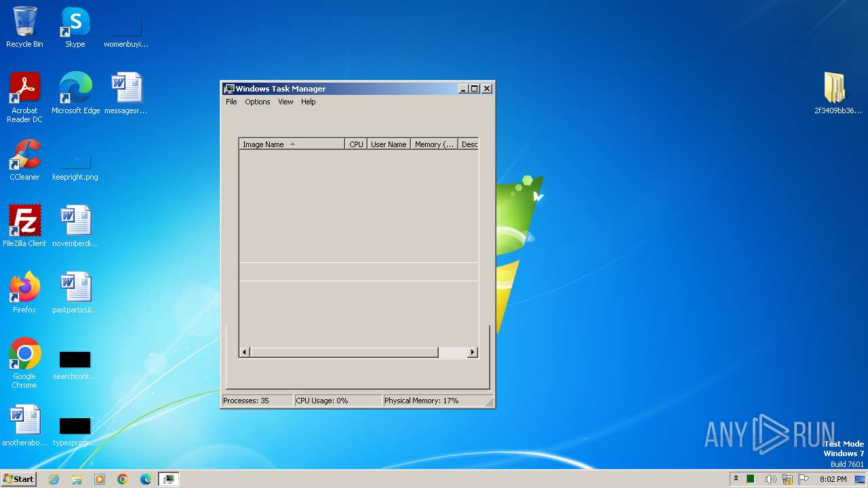Image resolution: width=868 pixels, height=488 pixels.
Task: Open Acrobat Reader DC shortcut
Action: 24,98
